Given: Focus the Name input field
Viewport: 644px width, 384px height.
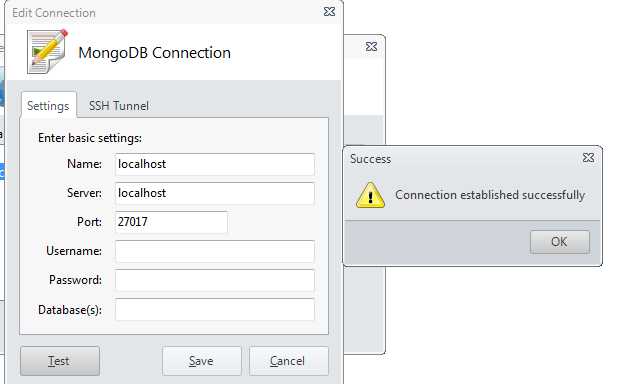Looking at the screenshot, I should pos(215,164).
